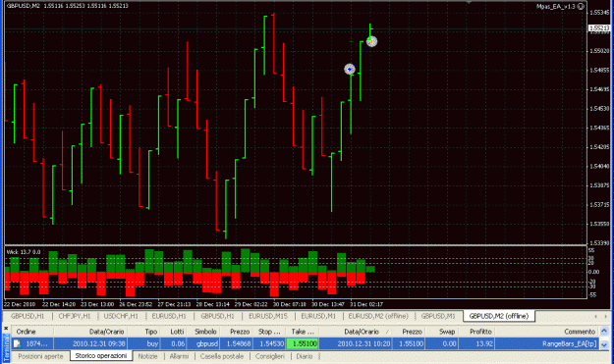The width and height of the screenshot is (614, 364).
Task: Click the chart shift triangle on the top edge
Action: [469, 2]
